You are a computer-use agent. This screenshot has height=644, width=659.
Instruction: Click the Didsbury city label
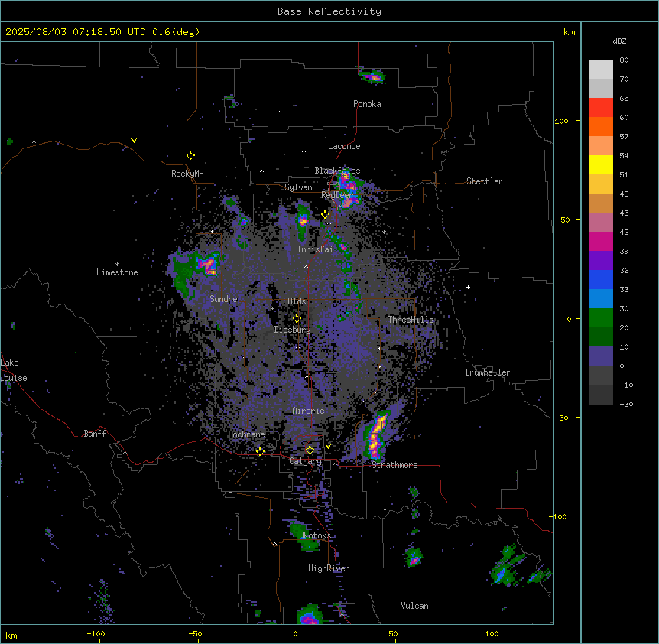[x=293, y=330]
